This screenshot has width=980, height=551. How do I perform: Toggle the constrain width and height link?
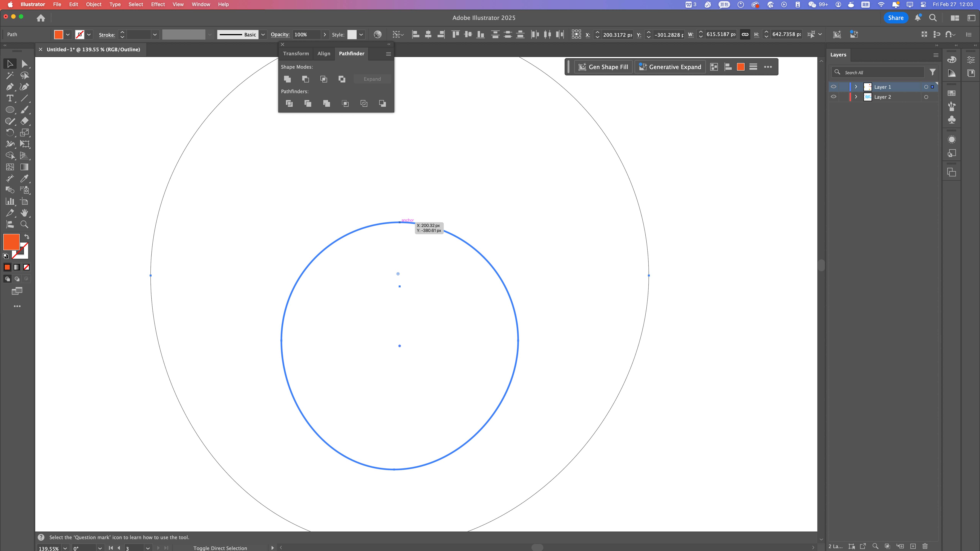[745, 34]
